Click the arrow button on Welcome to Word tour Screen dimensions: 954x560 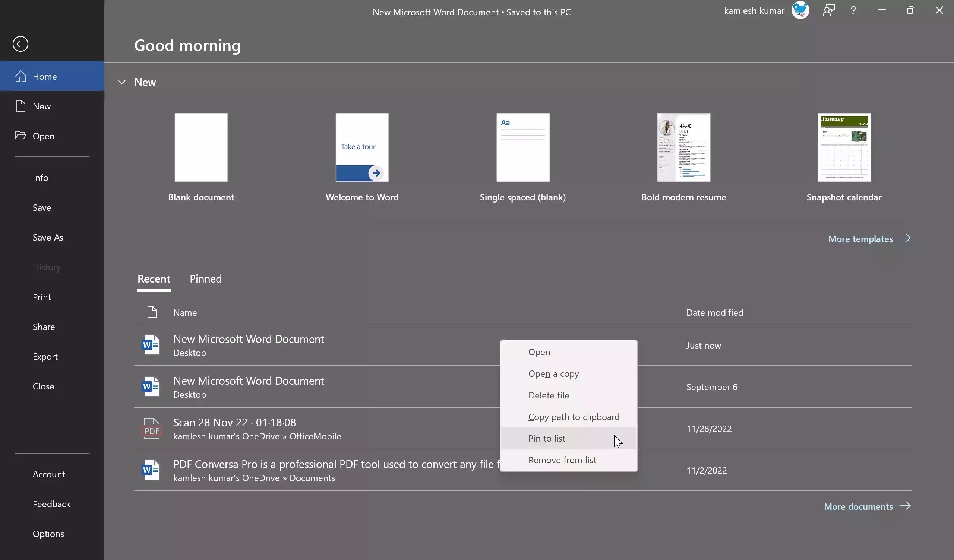pos(376,173)
